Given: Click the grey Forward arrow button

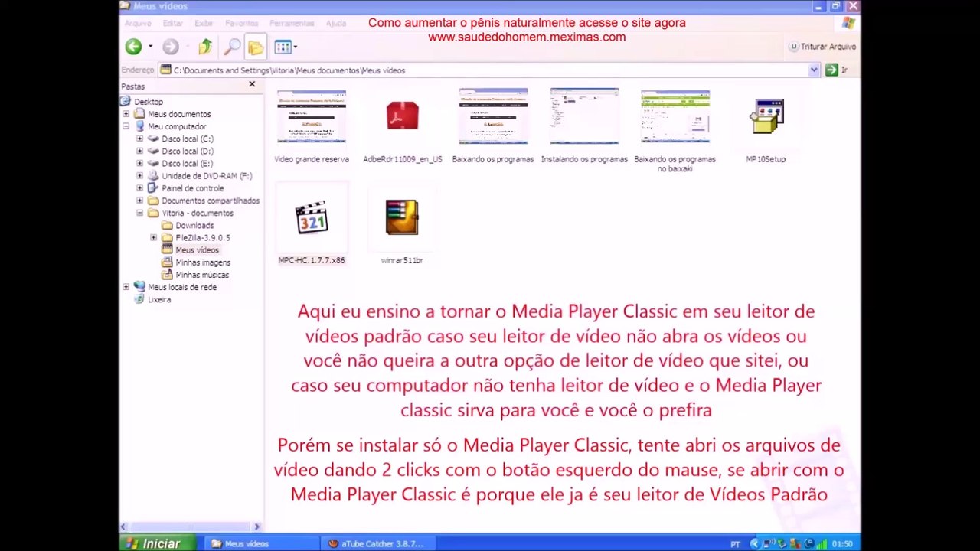Looking at the screenshot, I should point(170,47).
